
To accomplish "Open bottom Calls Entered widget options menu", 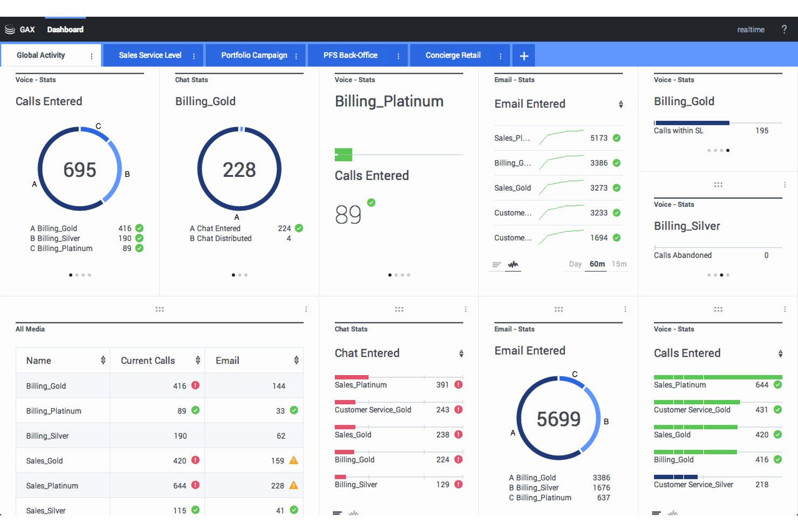I will click(785, 309).
